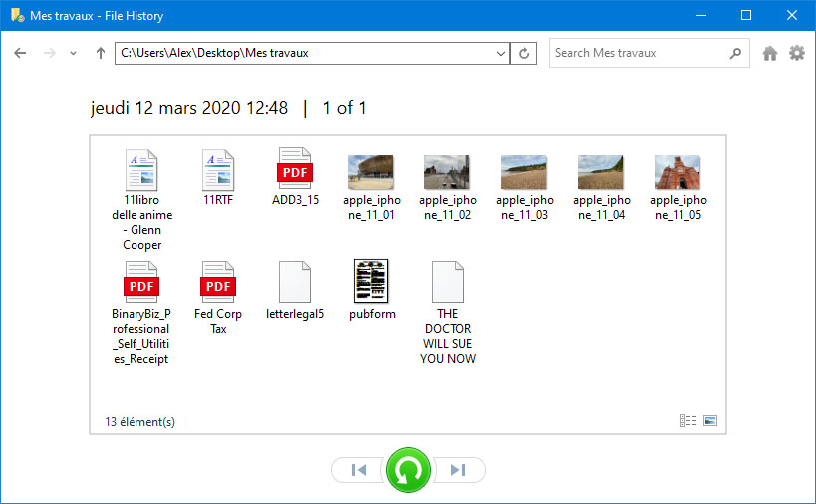816x504 pixels.
Task: Select BinaryBiz receipt PDF file
Action: pyautogui.click(x=141, y=313)
